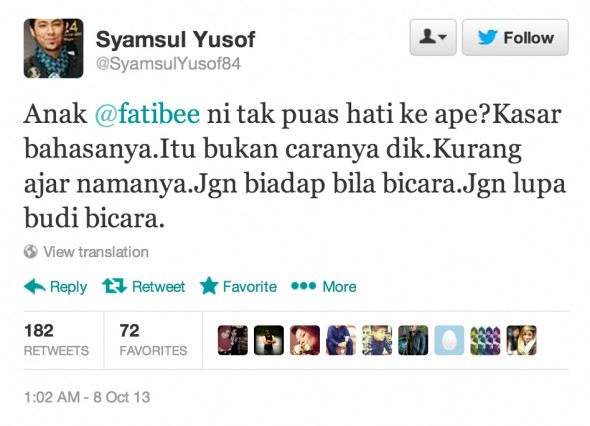590x426 pixels.
Task: Open Syamsul Yusof's profile picture
Action: pyautogui.click(x=53, y=48)
